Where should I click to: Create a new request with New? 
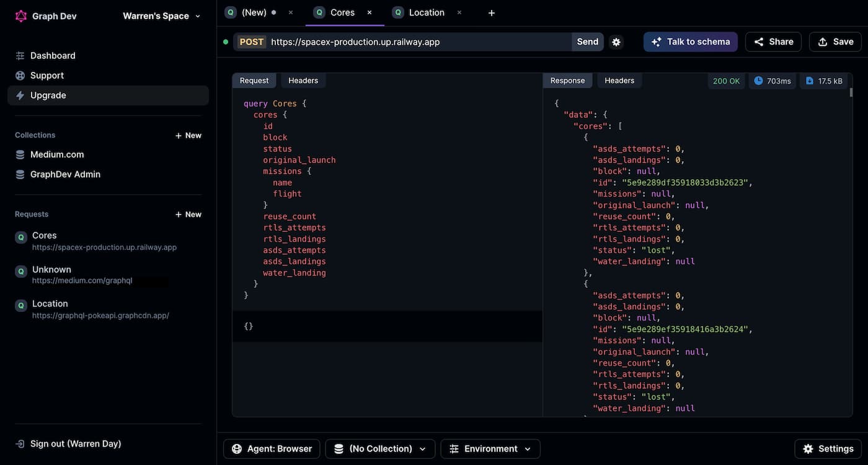[188, 215]
